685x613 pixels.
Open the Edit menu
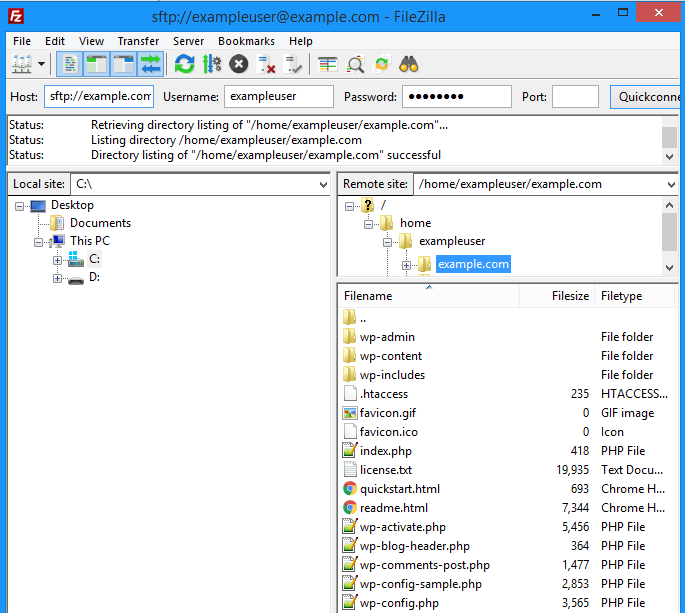coord(55,41)
